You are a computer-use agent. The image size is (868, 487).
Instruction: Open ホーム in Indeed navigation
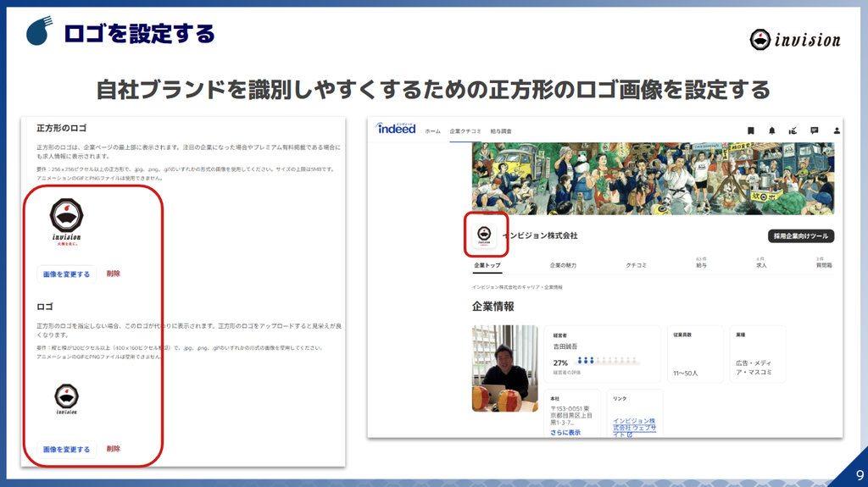[x=432, y=131]
